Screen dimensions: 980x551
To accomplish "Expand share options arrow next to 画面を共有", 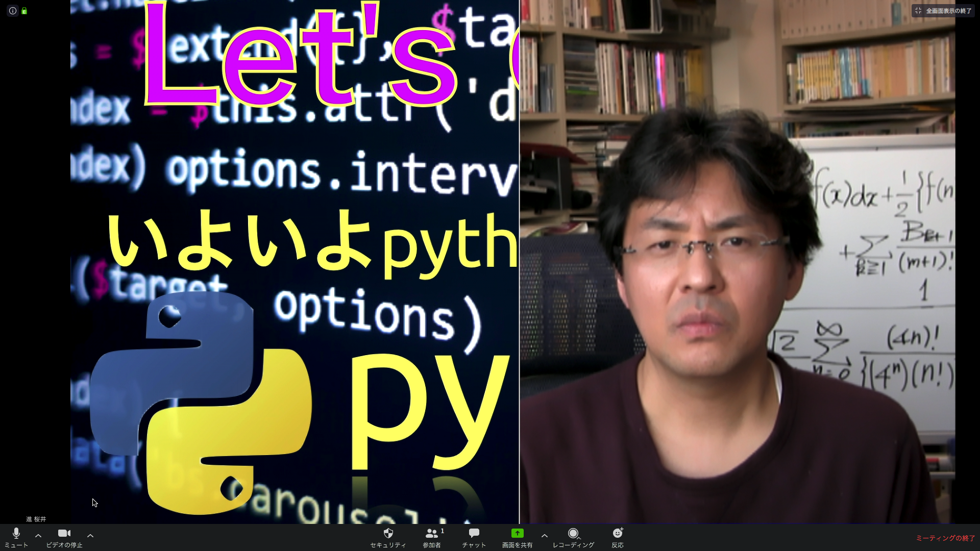I will pyautogui.click(x=545, y=536).
